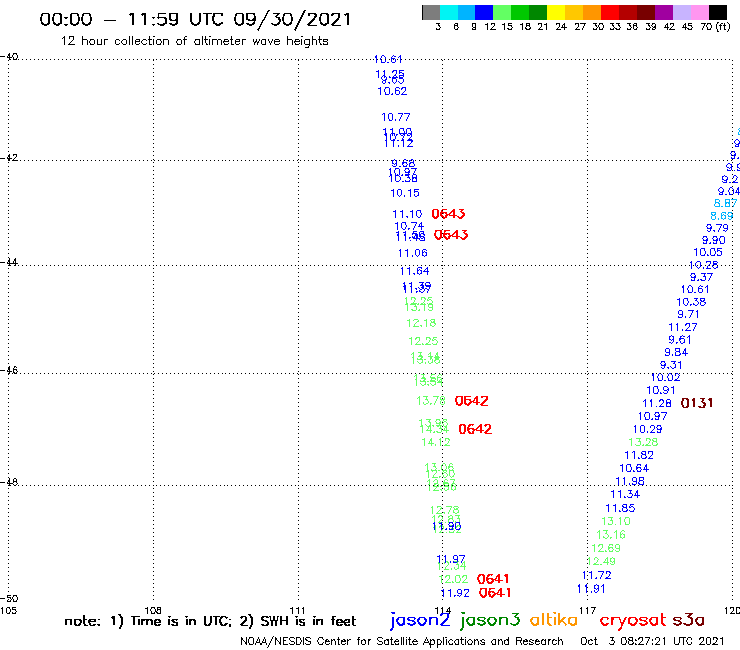Select the 10.62 wave height value

point(392,91)
